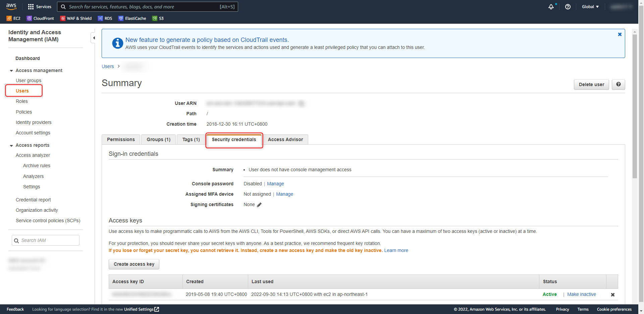
Task: Collapse the Access reports section
Action: (11, 145)
